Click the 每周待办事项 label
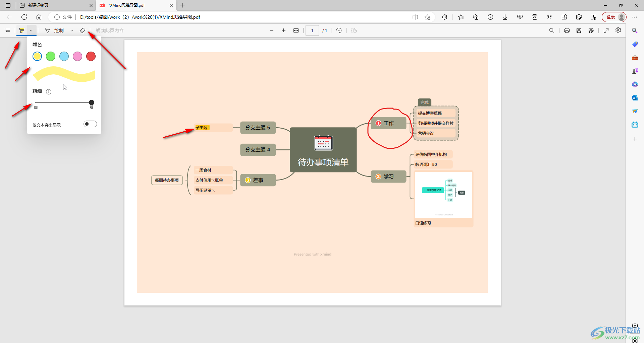 167,180
